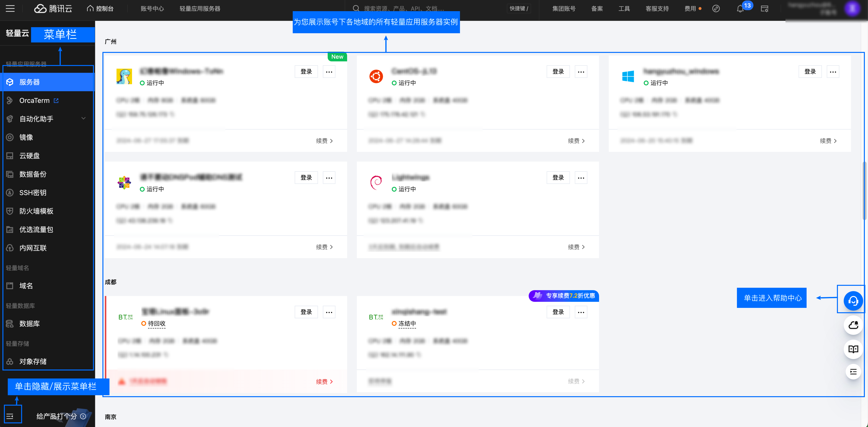This screenshot has height=427, width=868.
Task: Click the Tencent Cloud logo
Action: [x=53, y=9]
